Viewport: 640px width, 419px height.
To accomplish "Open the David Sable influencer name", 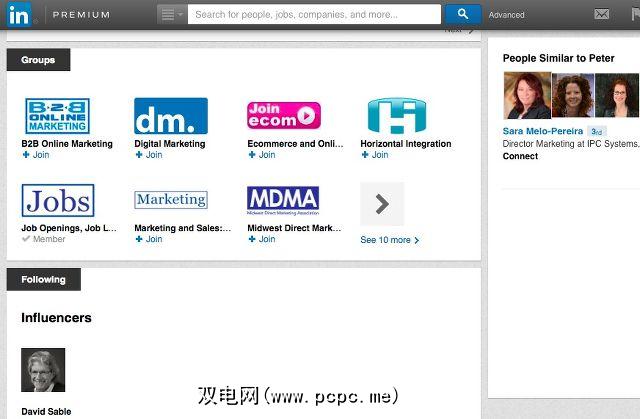I will (x=46, y=412).
